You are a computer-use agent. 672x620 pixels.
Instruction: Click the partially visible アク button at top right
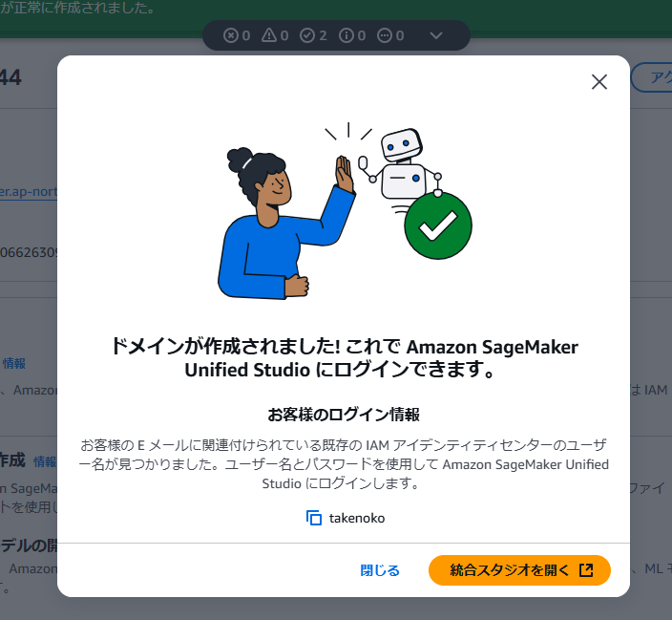[651, 77]
